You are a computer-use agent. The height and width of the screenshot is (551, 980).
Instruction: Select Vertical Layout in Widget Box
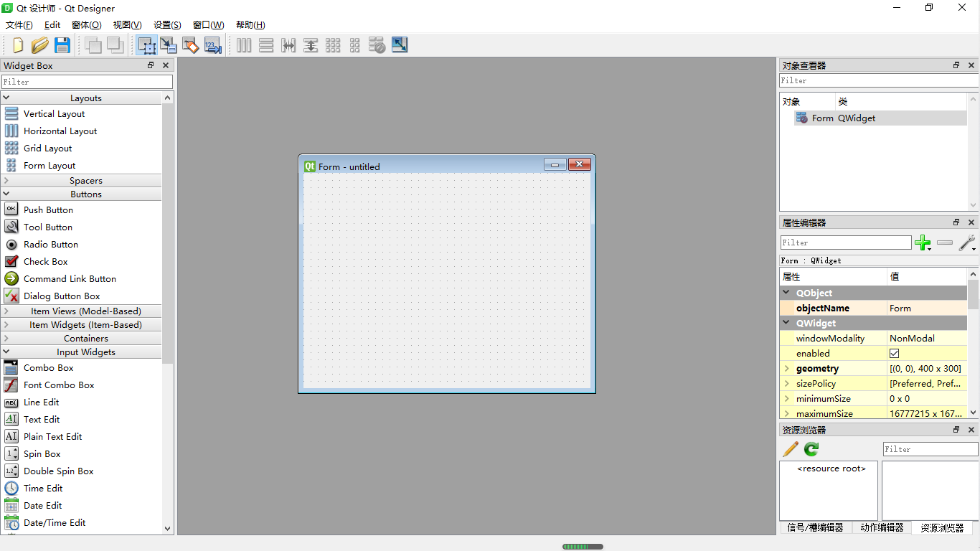81,113
